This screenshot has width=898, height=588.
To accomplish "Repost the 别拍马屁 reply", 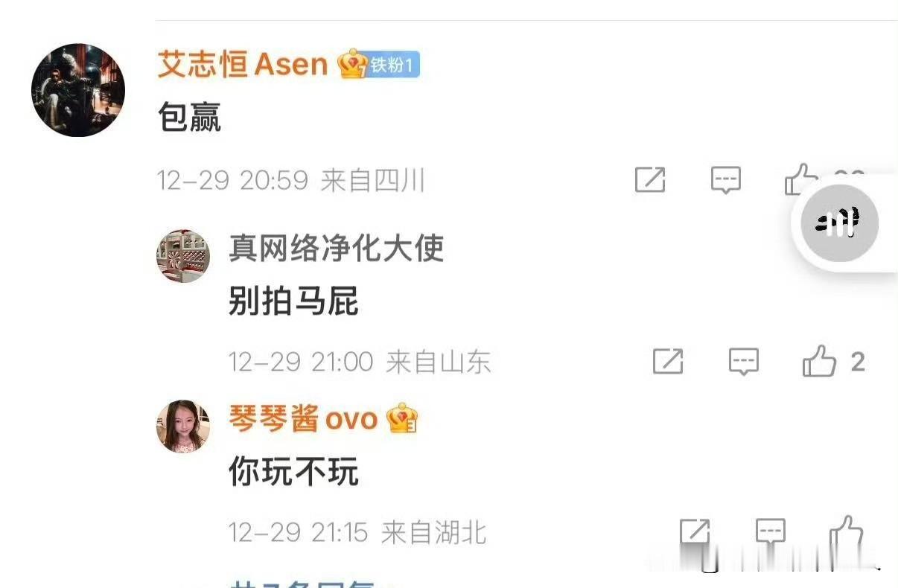I will (x=668, y=362).
